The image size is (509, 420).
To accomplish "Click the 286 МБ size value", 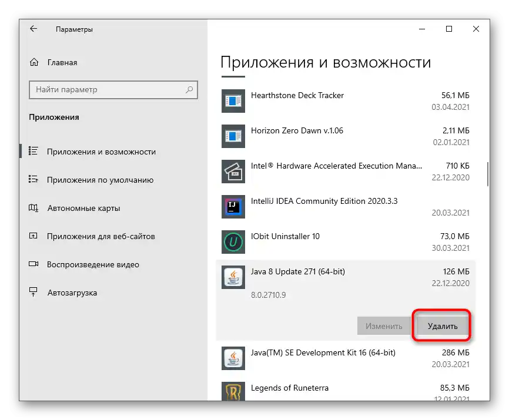I will click(x=456, y=352).
